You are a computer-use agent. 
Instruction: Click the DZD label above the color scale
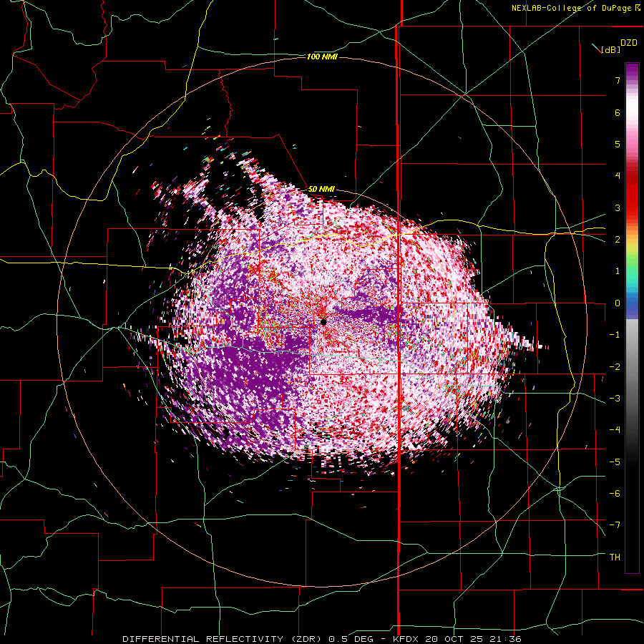629,43
